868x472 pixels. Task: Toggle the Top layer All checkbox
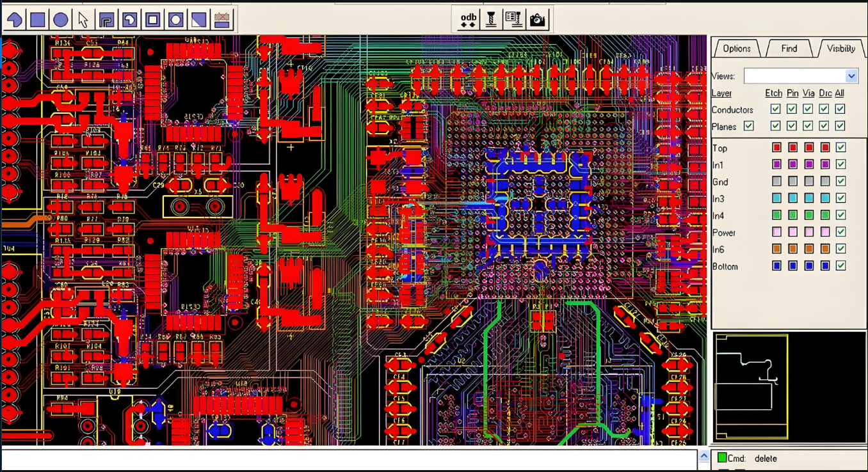tap(840, 148)
